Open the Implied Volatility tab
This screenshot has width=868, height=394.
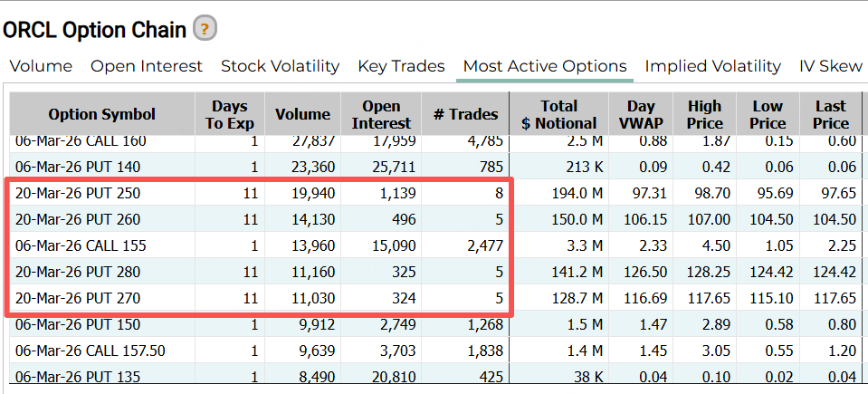click(712, 66)
